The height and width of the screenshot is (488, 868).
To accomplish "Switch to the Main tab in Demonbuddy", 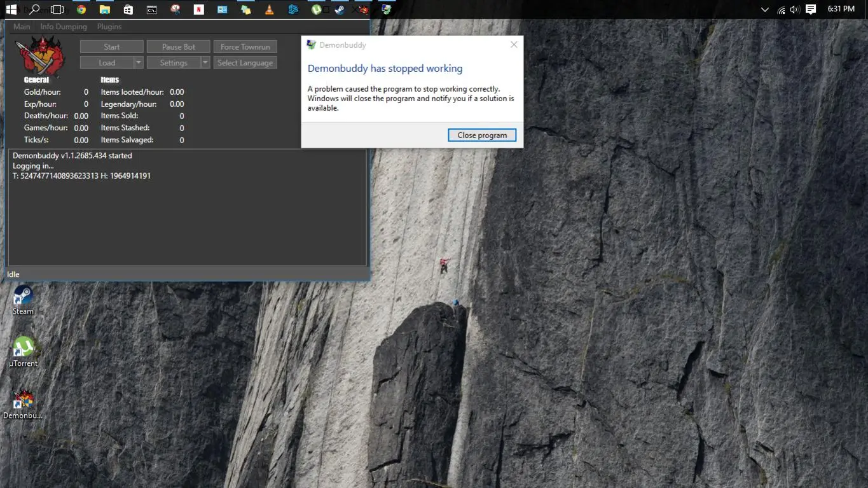I will [x=22, y=27].
